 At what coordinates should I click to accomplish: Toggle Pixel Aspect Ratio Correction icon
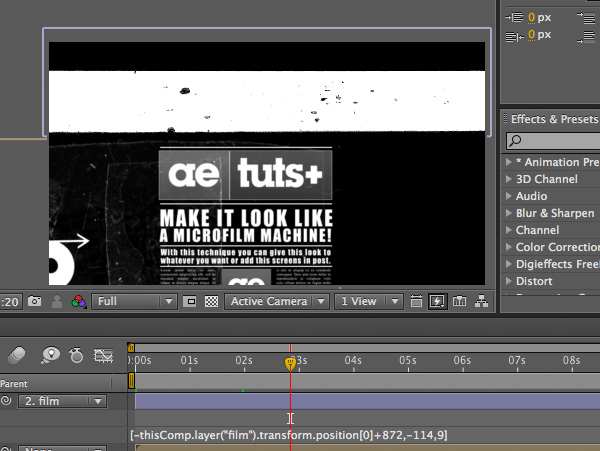(416, 301)
